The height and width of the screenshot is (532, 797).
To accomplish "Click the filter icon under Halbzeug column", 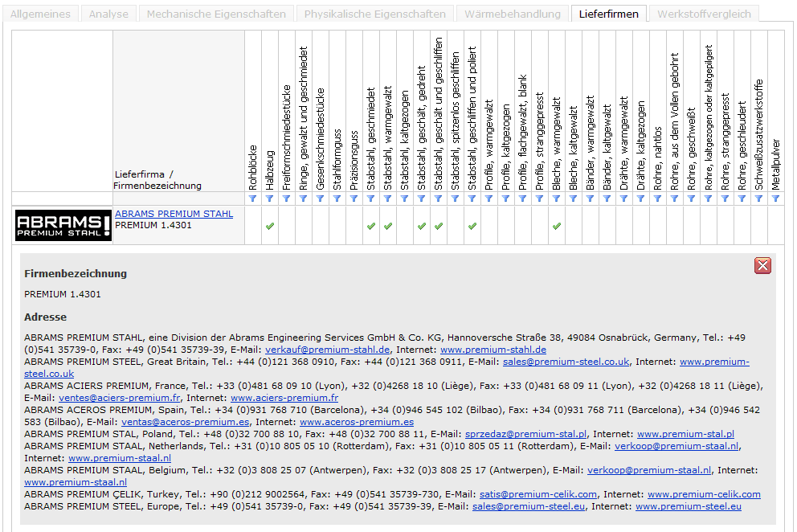I will click(270, 198).
